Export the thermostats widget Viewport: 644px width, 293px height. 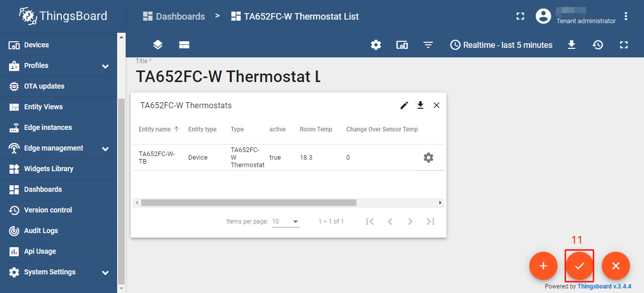[x=421, y=105]
